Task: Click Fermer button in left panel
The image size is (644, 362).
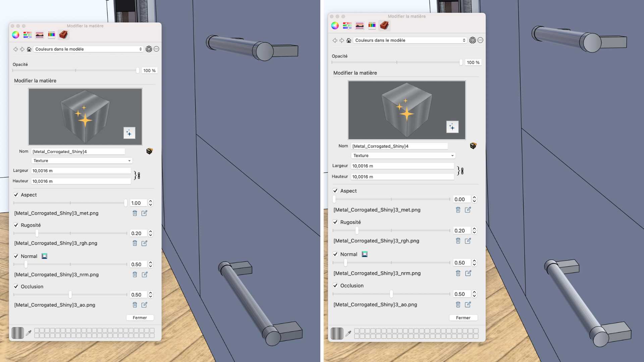Action: pos(140,318)
